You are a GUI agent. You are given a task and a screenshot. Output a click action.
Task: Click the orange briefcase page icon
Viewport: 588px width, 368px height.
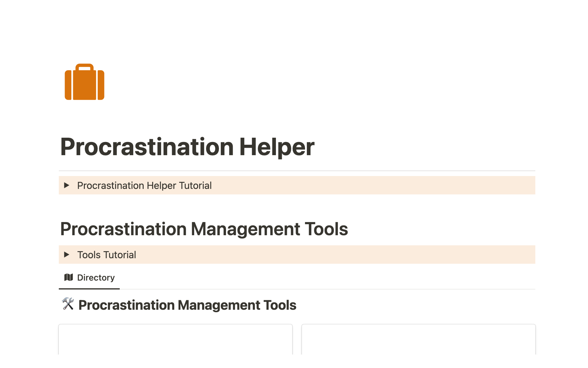(85, 82)
